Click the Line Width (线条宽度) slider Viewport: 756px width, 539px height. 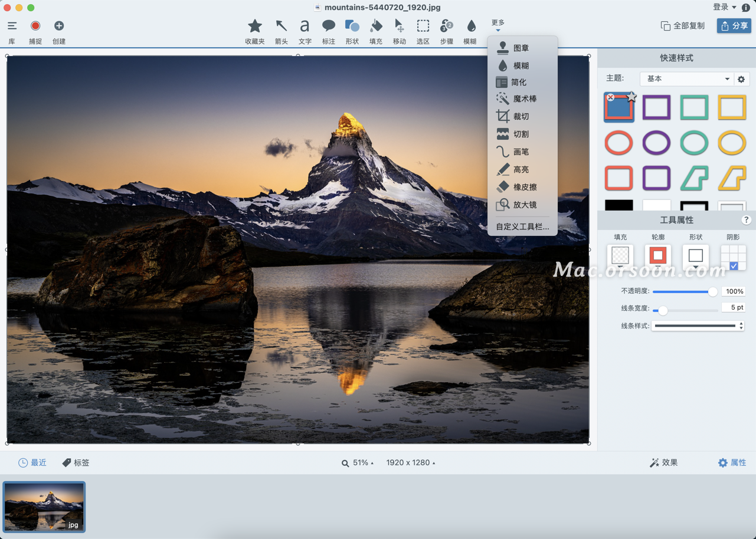685,310
